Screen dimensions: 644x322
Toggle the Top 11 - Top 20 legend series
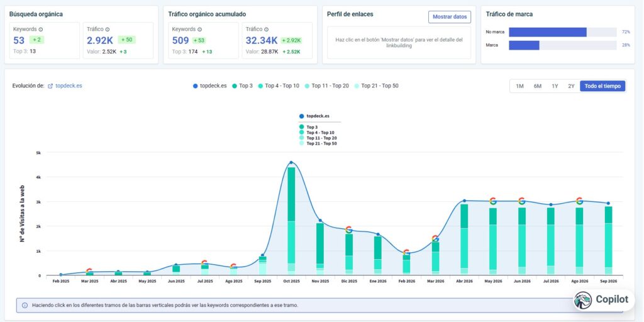[326, 86]
